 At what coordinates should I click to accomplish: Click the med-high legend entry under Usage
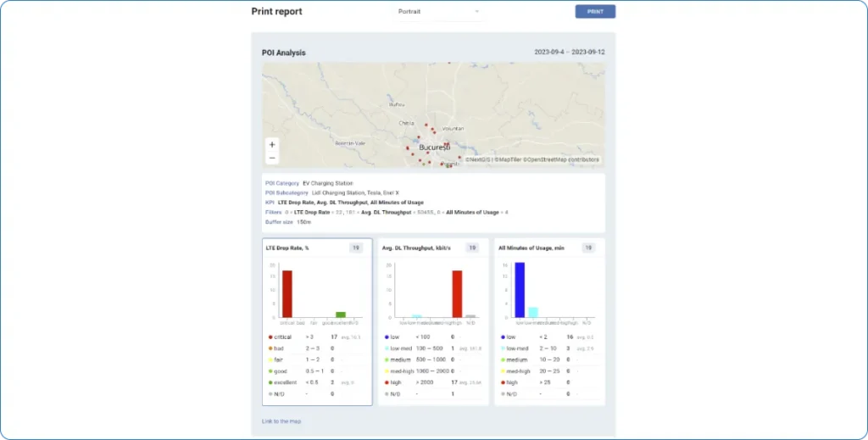[x=516, y=370]
